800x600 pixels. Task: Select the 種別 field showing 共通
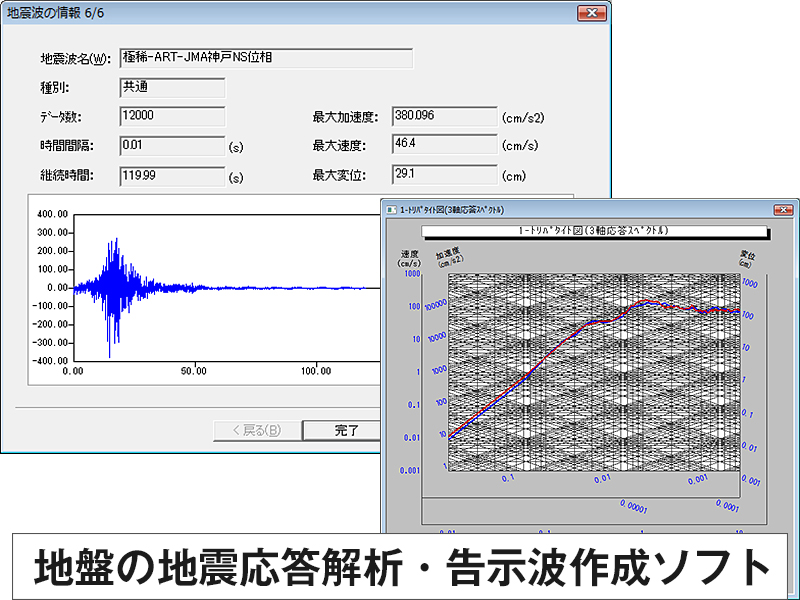pos(171,87)
